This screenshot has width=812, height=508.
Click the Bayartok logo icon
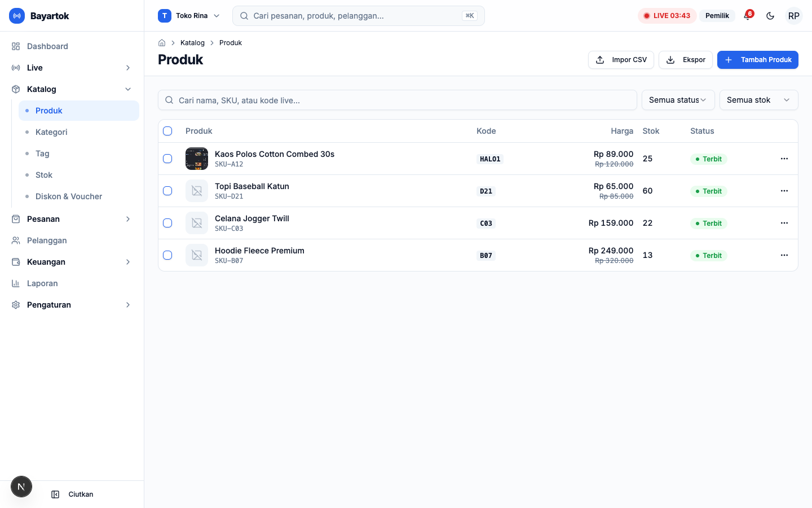pyautogui.click(x=17, y=16)
